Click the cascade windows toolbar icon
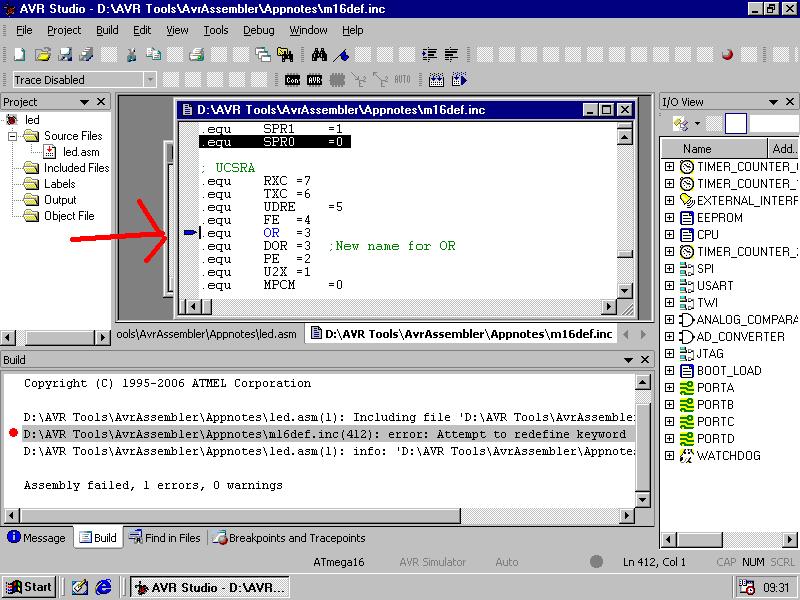Image resolution: width=800 pixels, height=600 pixels. (263, 54)
